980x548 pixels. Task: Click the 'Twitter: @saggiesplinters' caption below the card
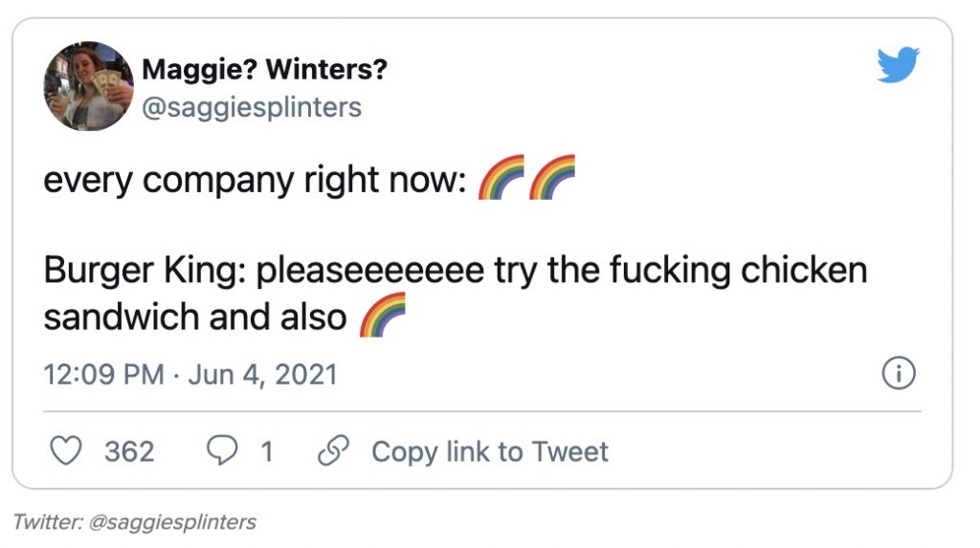point(135,522)
